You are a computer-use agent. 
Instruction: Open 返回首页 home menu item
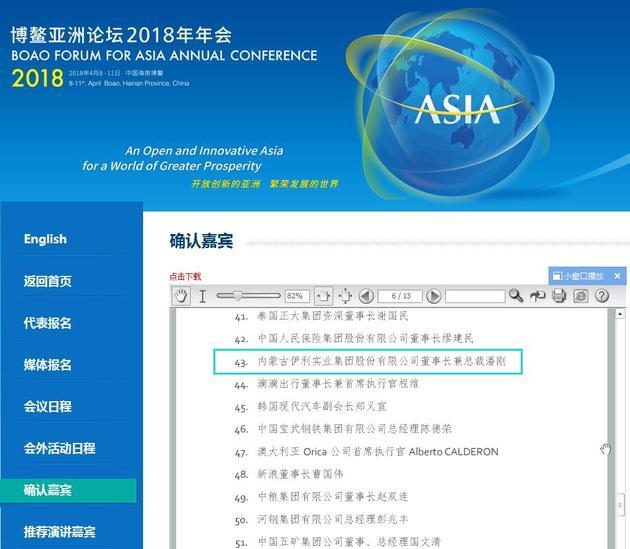[47, 281]
